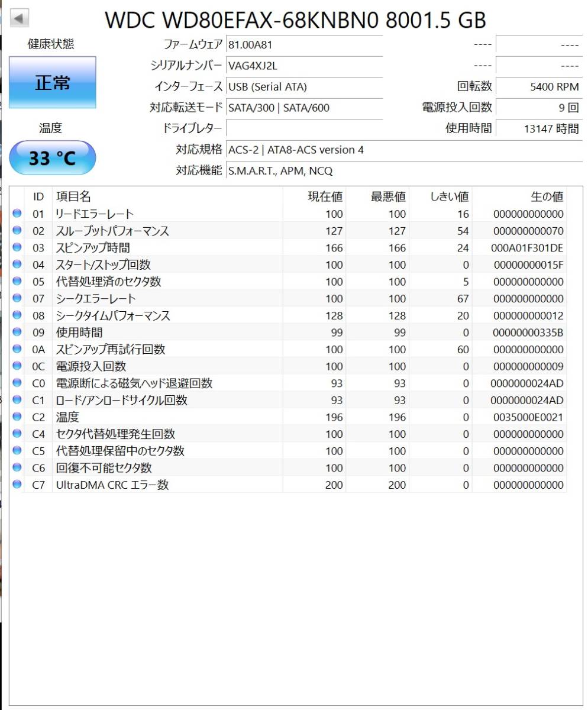The image size is (588, 710).
Task: Click status icon for 代替処理済のセクタ数 row
Action: (x=17, y=281)
